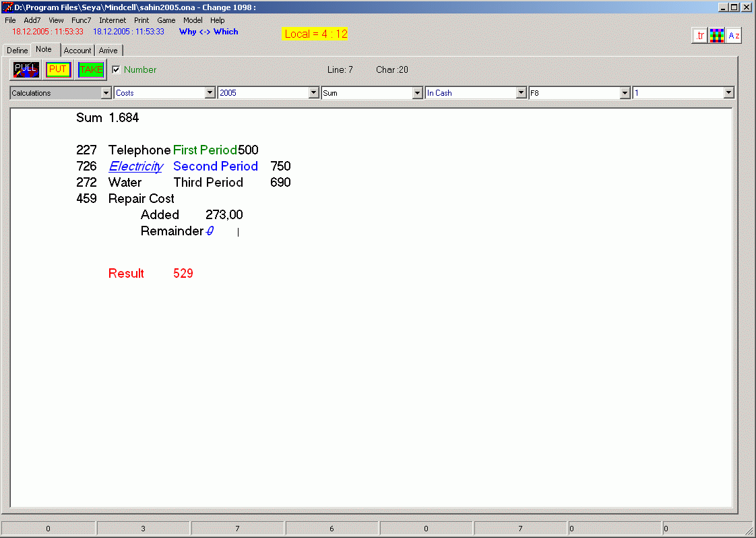Open the colored grid icon
Image resolution: width=756 pixels, height=538 pixels.
coord(716,35)
